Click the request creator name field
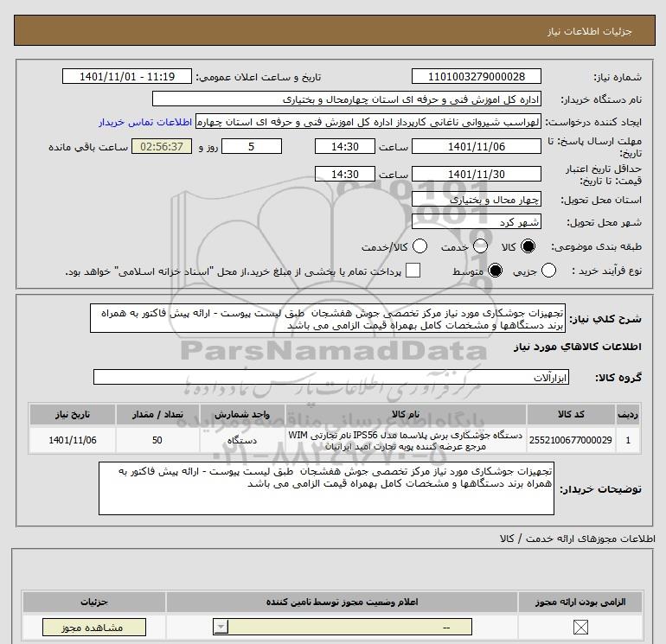The height and width of the screenshot is (644, 666). pos(368,122)
